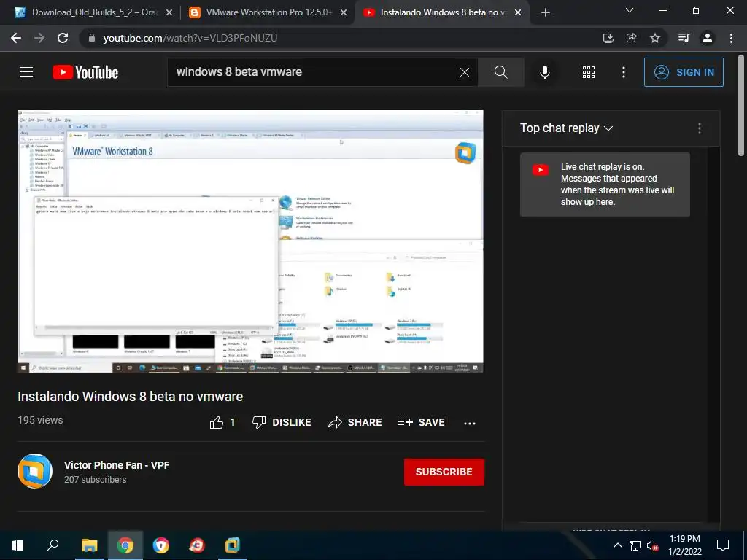The height and width of the screenshot is (560, 747).
Task: Open the Victor Phone Fan - VPF channel link
Action: pyautogui.click(x=117, y=465)
